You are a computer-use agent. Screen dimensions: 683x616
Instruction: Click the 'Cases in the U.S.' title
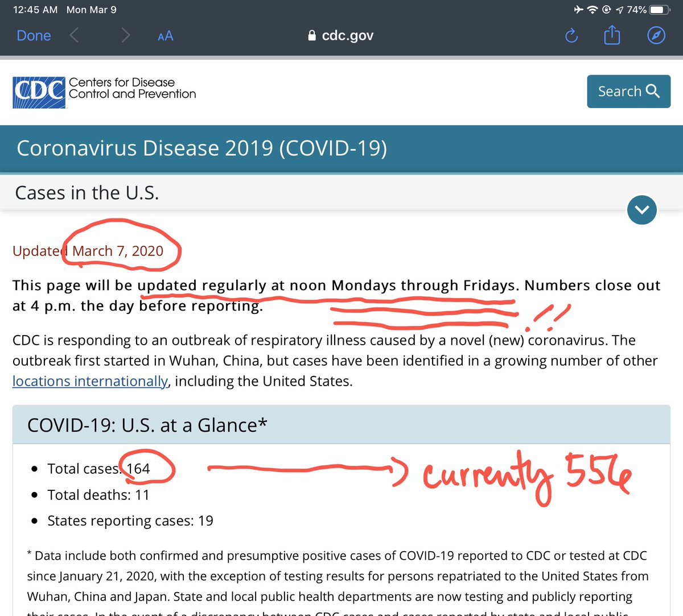click(x=87, y=193)
